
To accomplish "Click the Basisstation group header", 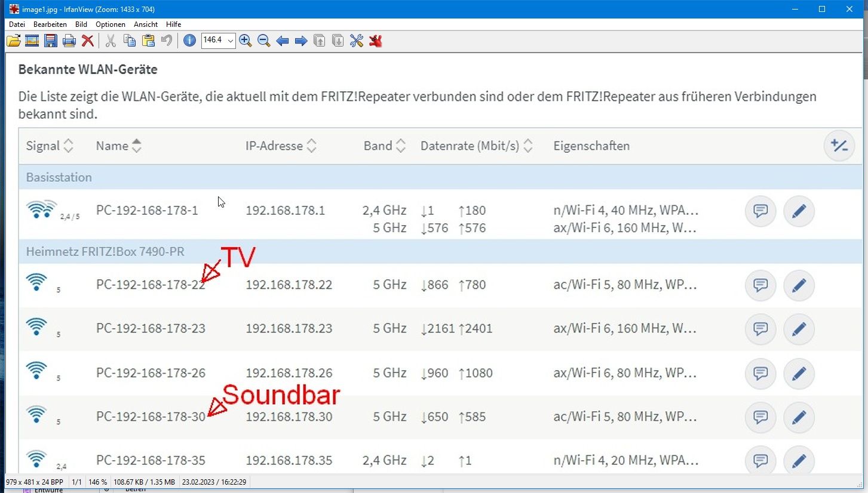I will click(x=440, y=177).
